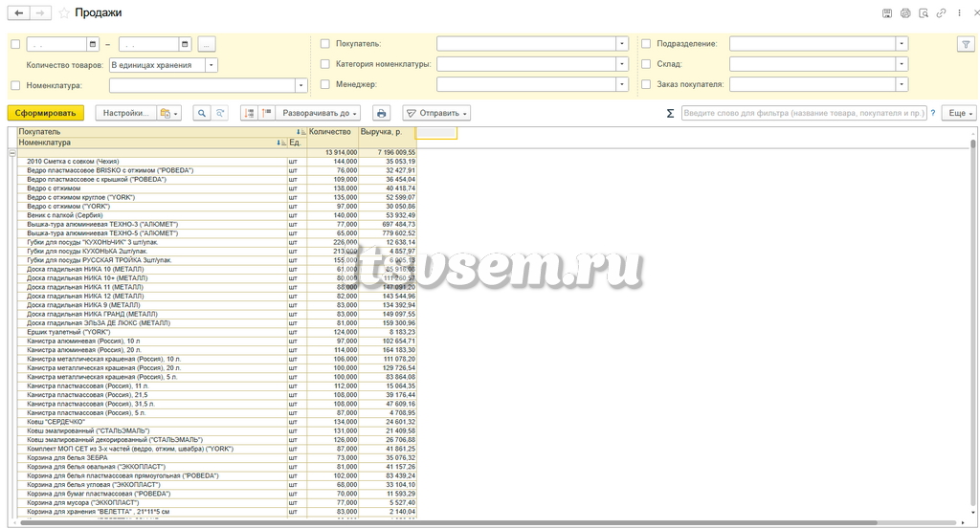The image size is (980, 529).
Task: Enable Категория номенклатуры checkbox
Action: pos(325,64)
